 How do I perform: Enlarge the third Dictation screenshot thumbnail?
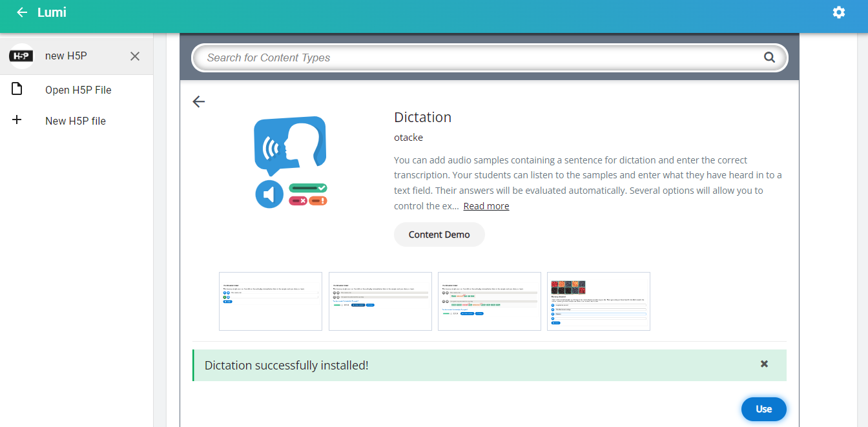[489, 301]
